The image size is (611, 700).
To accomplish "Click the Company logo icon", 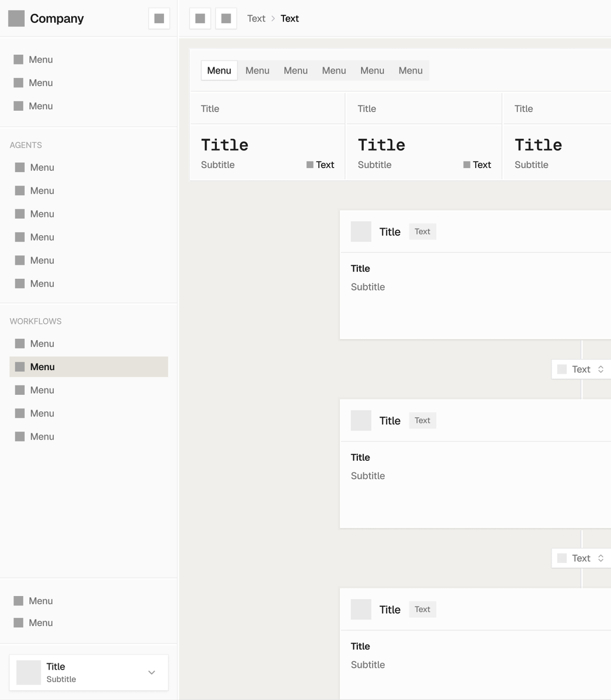I will (x=16, y=19).
